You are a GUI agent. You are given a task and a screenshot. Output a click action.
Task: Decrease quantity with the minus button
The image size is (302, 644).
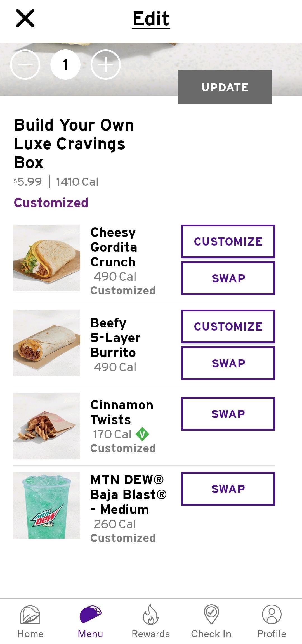pos(25,65)
